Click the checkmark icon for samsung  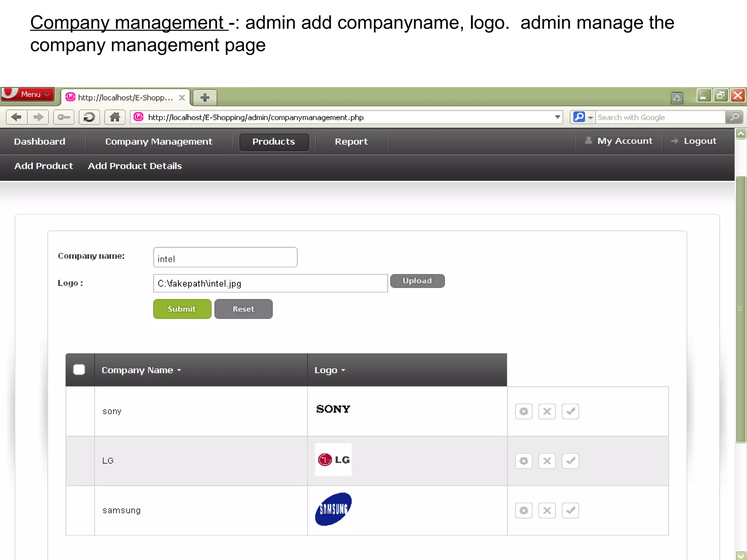coord(570,511)
